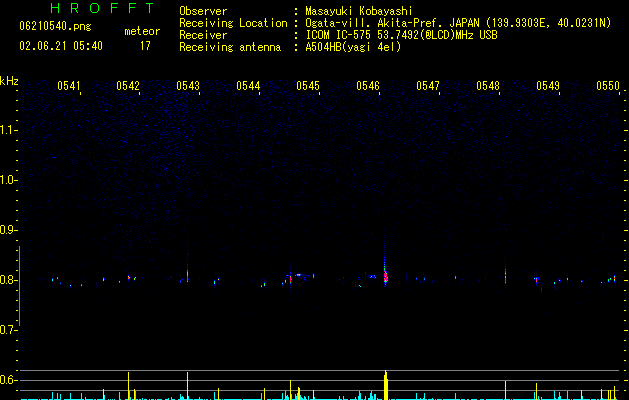
Task: Click the meteor echo streak after 0548
Action: click(505, 275)
